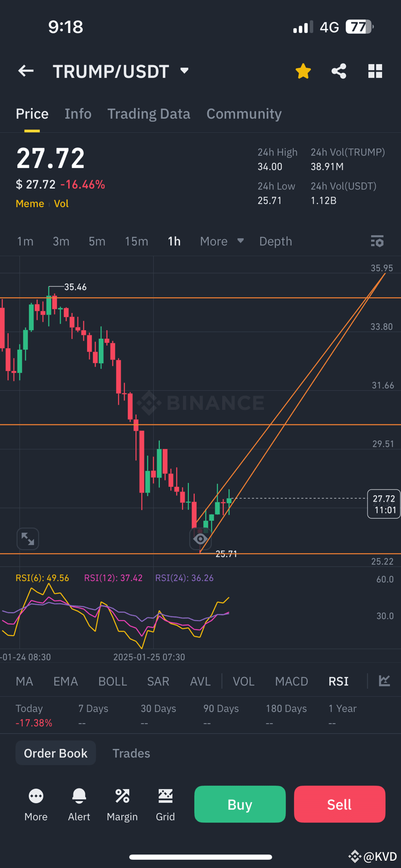
Task: Tap the share icon
Action: tap(339, 71)
